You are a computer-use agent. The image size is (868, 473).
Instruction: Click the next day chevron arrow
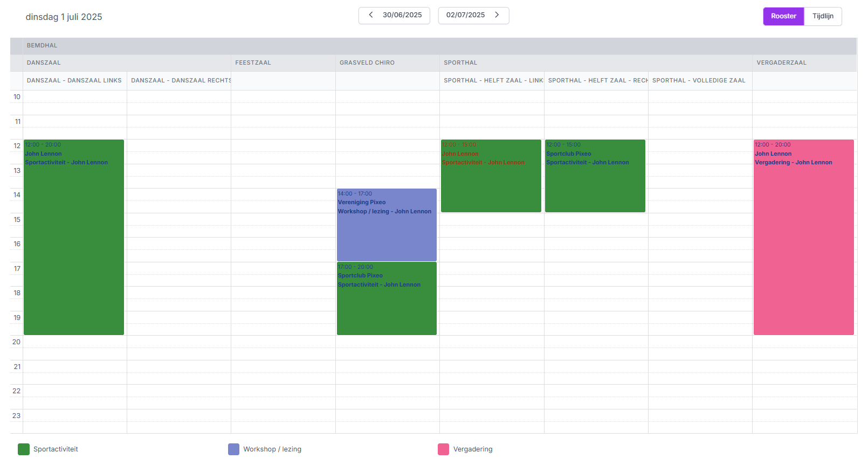coord(497,15)
